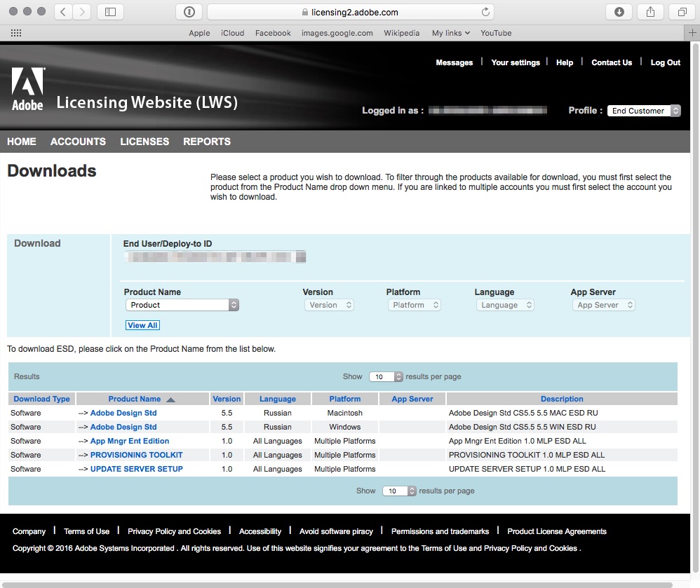700x588 pixels.
Task: Click the horizontal page scrollbar
Action: (x=337, y=585)
